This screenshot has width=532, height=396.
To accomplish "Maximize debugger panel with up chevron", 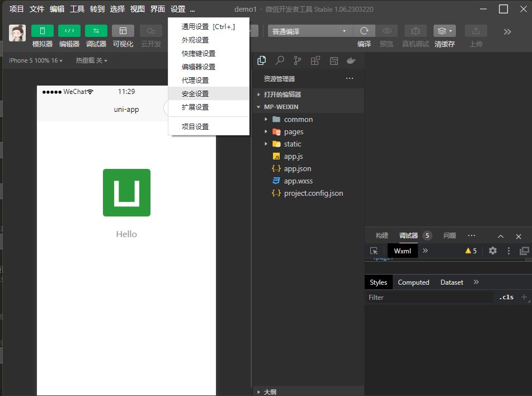I will 501,237.
